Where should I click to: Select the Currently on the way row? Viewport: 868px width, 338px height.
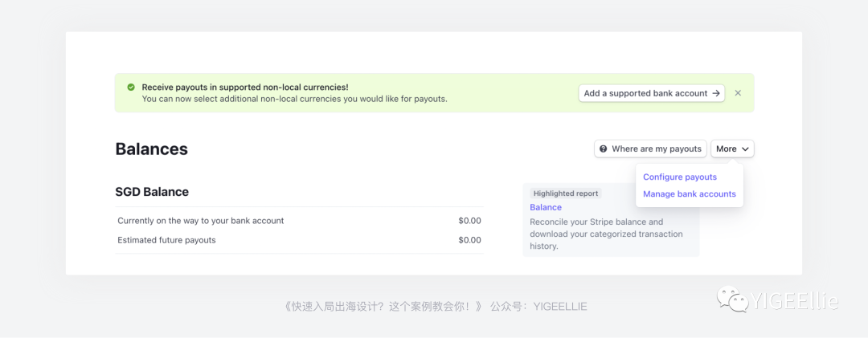[200, 220]
